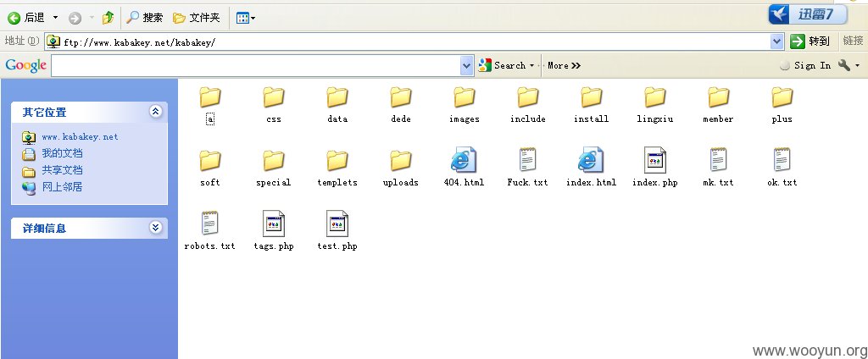
Task: Open the dede folder
Action: click(x=401, y=97)
